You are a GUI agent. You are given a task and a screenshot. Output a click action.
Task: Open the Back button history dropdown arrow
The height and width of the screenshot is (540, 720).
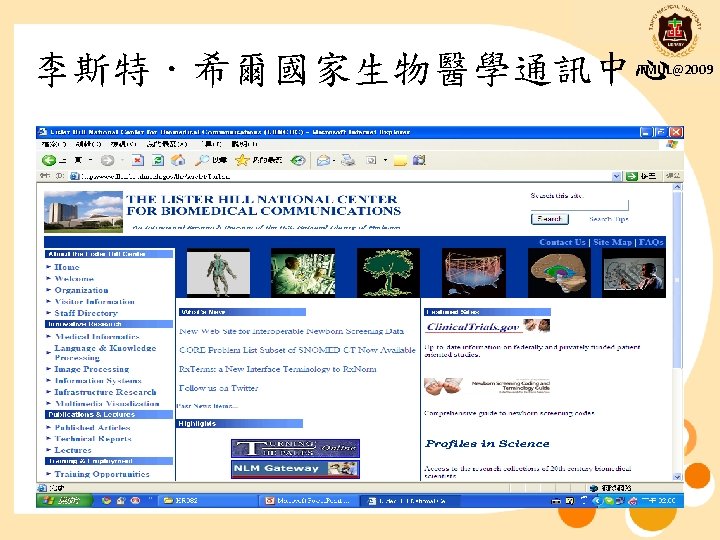(90, 160)
